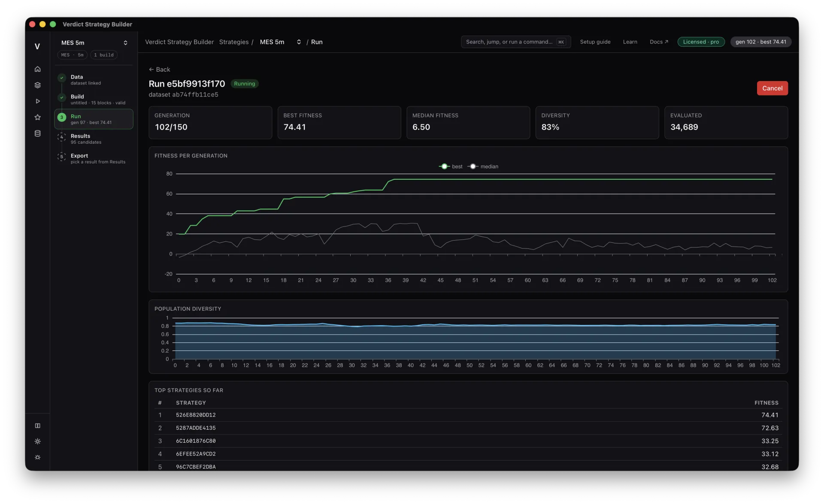Click the 1 build tag chip
This screenshot has width=824, height=504.
click(x=103, y=55)
